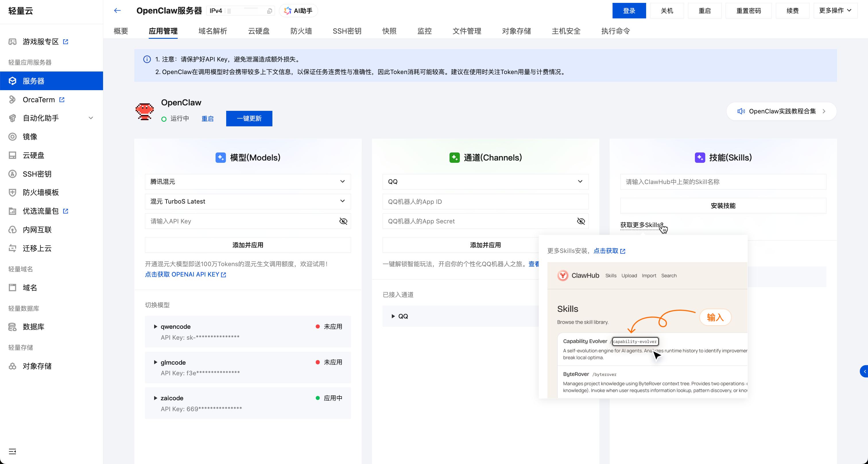Switch to the 文件管理 tab
Viewport: 868px width, 464px height.
(x=467, y=31)
